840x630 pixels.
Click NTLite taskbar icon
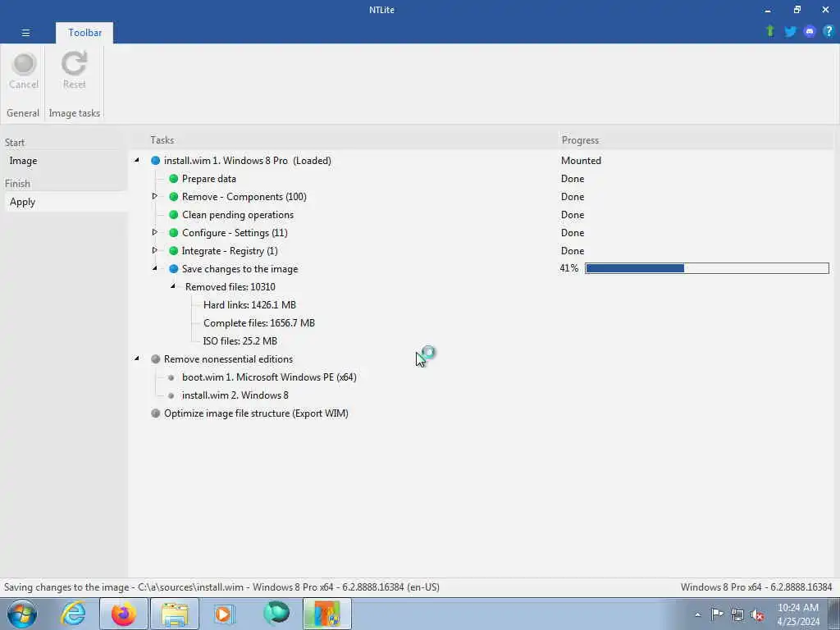(327, 614)
